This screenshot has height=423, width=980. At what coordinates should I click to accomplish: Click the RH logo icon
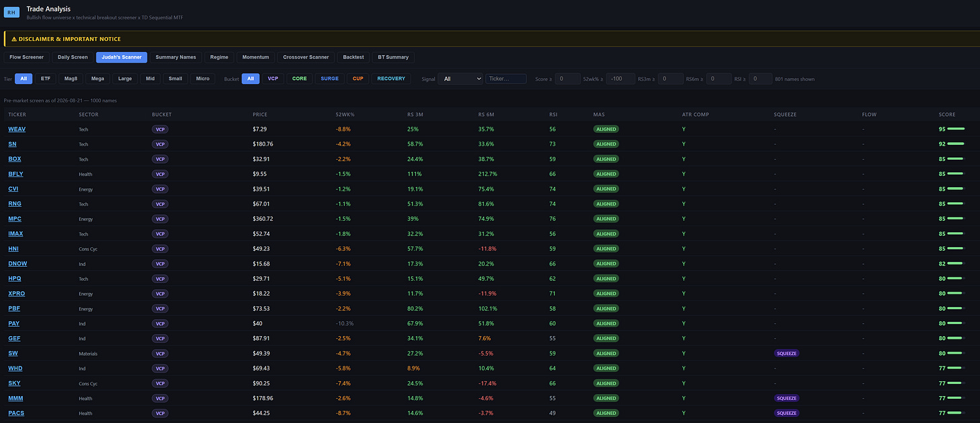(x=12, y=12)
